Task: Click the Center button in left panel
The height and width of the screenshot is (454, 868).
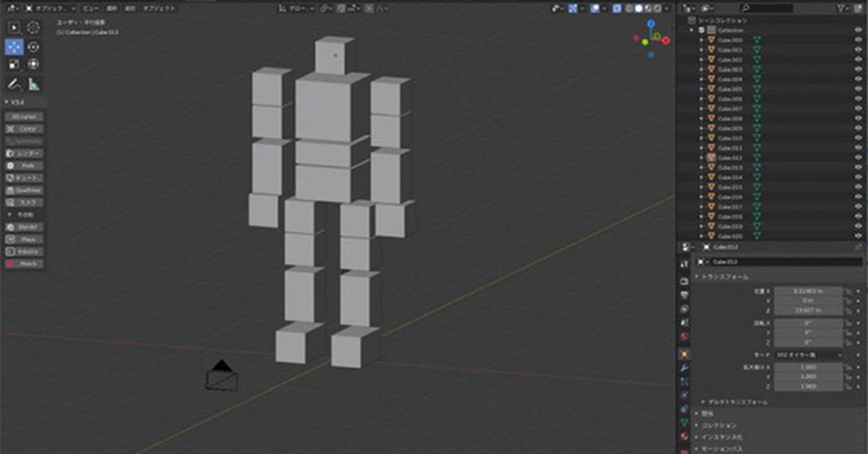Action: (25, 129)
